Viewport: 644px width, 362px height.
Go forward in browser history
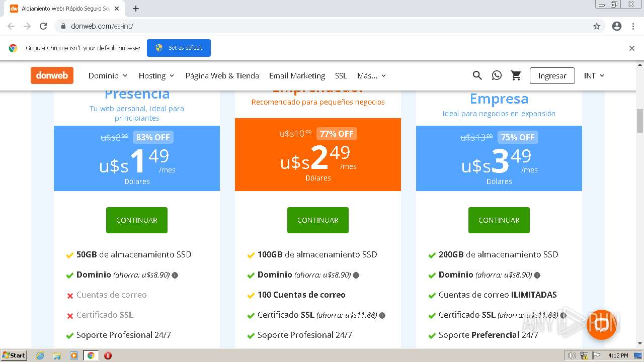[x=27, y=26]
